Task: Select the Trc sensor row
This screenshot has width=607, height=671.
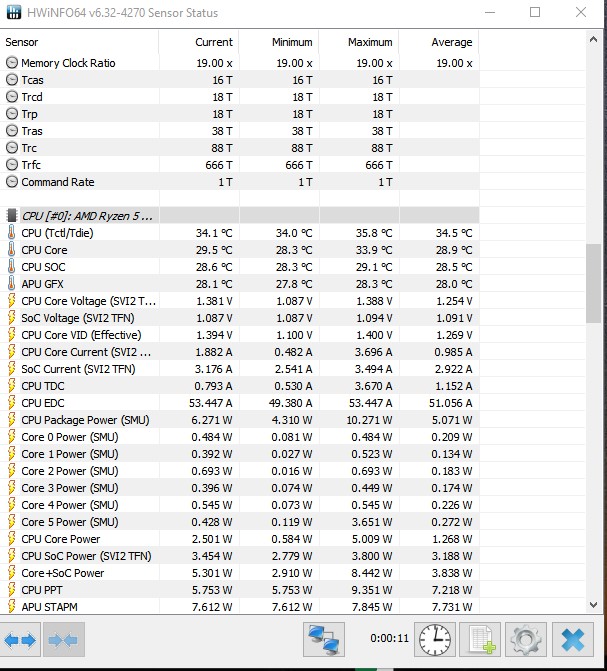Action: [239, 148]
